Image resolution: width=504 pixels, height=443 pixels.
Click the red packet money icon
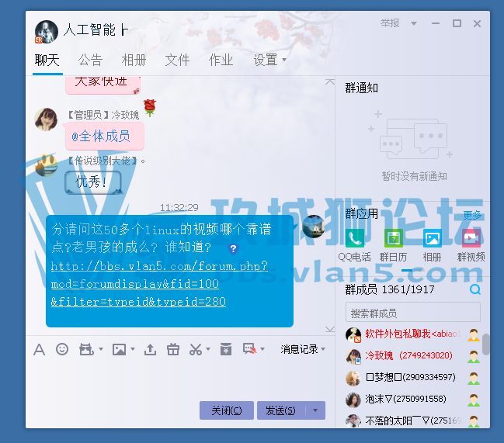point(226,349)
